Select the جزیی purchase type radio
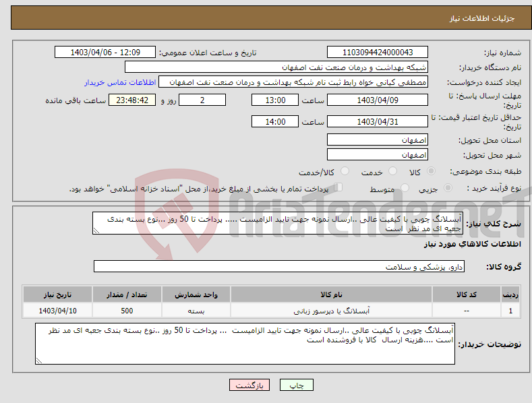The image size is (532, 403). click(448, 188)
